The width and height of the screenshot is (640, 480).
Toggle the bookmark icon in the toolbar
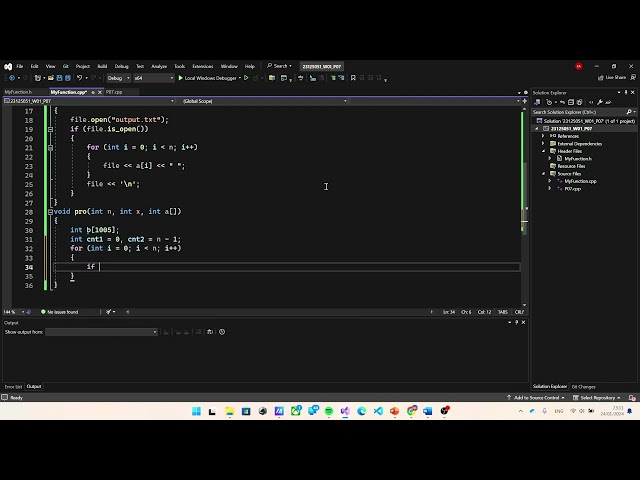tap(353, 78)
